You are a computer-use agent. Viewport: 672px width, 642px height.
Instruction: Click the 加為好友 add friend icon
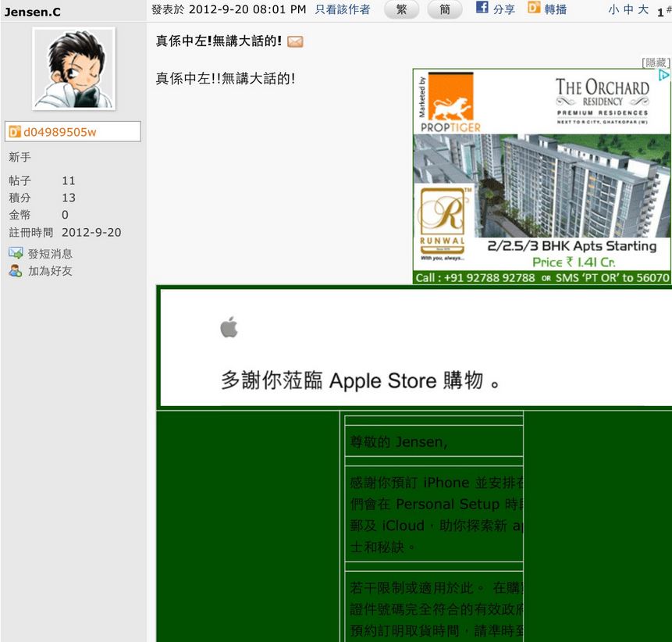click(x=16, y=271)
